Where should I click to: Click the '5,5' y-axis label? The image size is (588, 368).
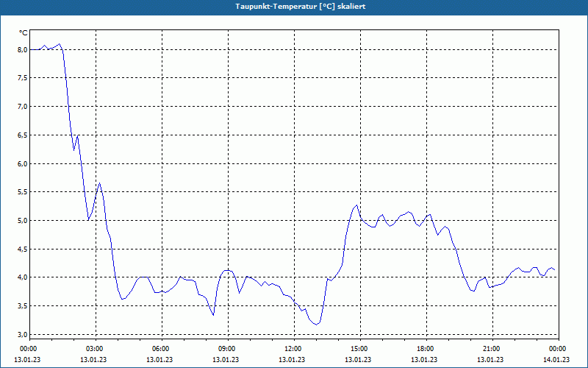tap(23, 192)
